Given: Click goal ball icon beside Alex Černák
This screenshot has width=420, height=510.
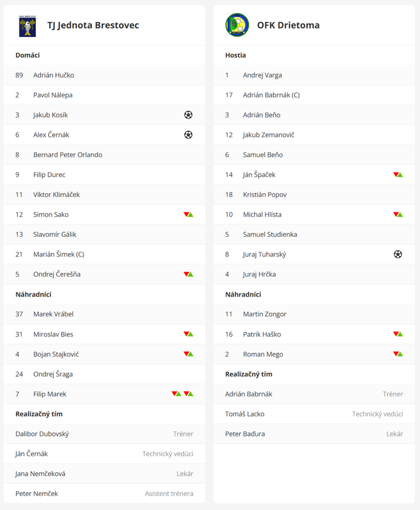Looking at the screenshot, I should [x=188, y=135].
